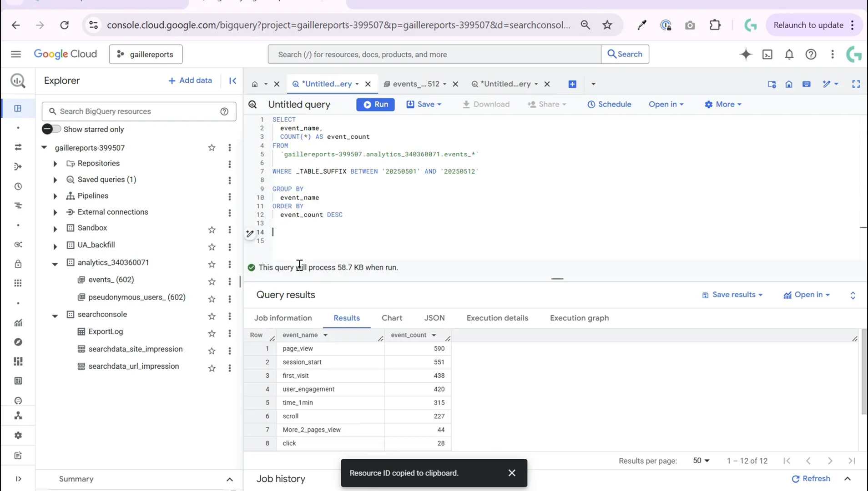Expand the Repositories node
868x491 pixels.
pyautogui.click(x=55, y=164)
